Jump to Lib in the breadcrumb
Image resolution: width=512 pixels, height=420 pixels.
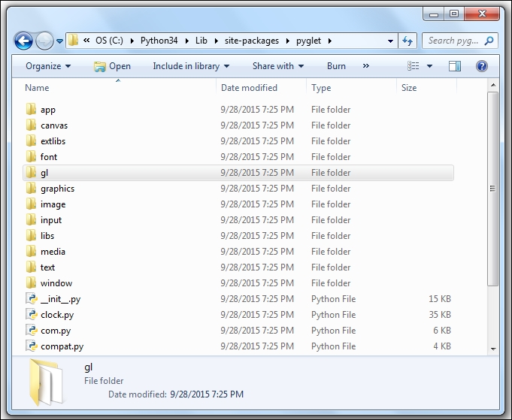tap(201, 41)
